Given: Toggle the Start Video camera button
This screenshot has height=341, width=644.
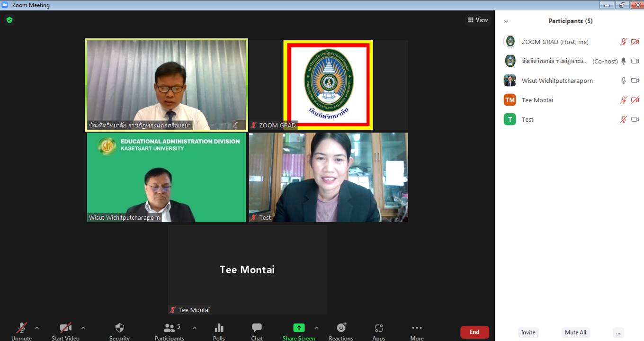Looking at the screenshot, I should [x=65, y=328].
